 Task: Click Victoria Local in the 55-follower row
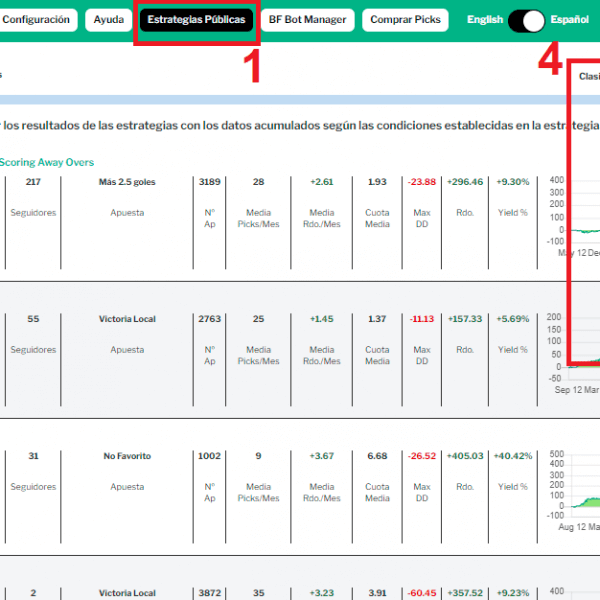[127, 319]
